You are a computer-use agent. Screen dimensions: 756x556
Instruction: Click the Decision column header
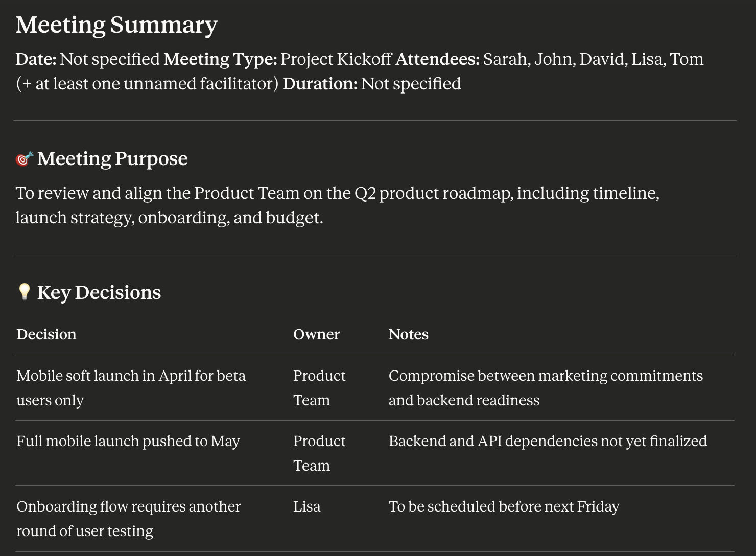pos(46,334)
